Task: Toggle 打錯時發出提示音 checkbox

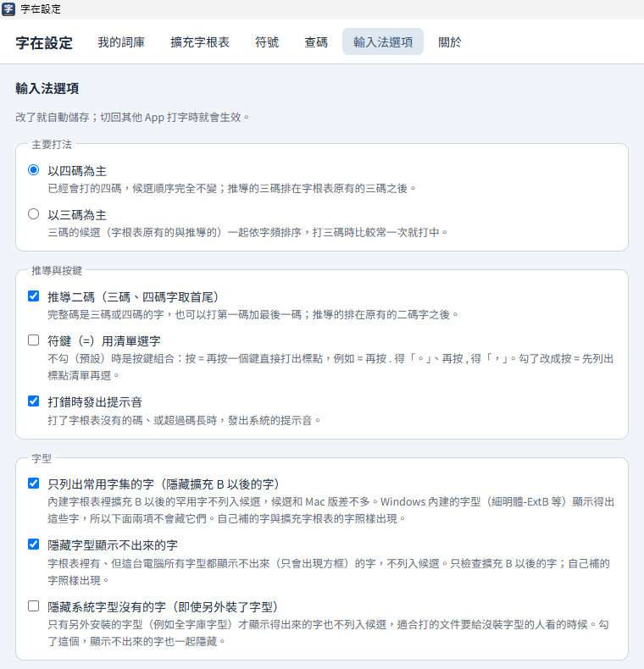Action: click(33, 401)
